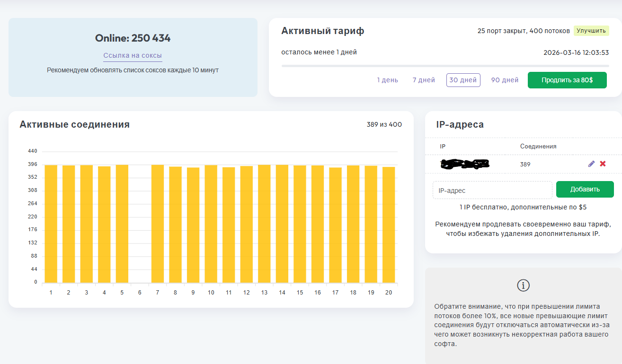Select the 30 дней tariff period

463,80
